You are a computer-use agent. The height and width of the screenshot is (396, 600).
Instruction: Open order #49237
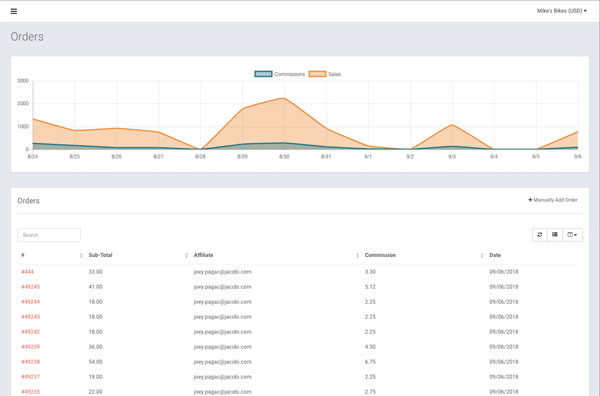(x=31, y=376)
